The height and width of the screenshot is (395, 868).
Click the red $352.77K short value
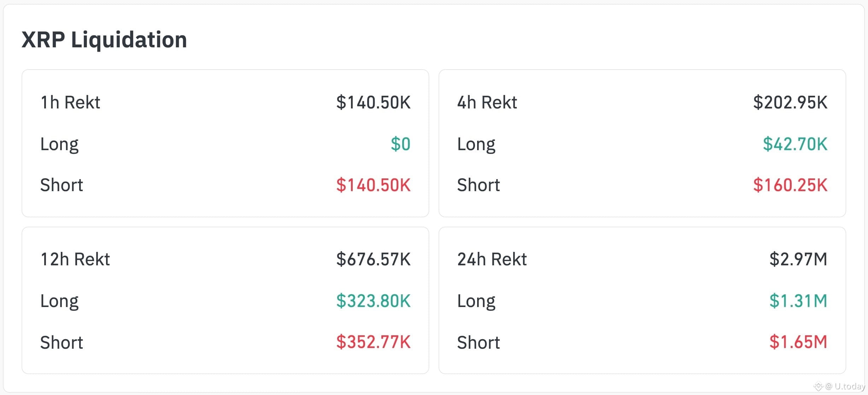tap(373, 342)
